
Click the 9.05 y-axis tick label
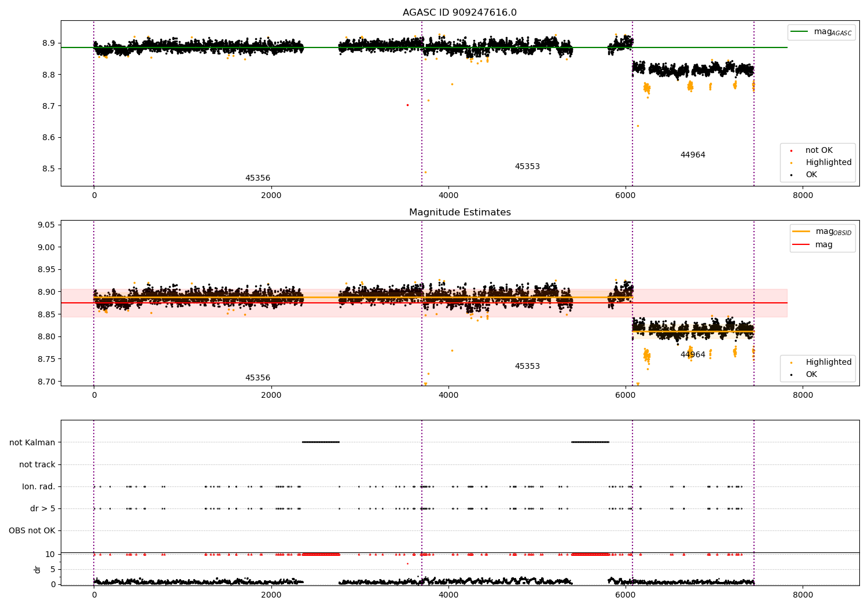pyautogui.click(x=46, y=225)
